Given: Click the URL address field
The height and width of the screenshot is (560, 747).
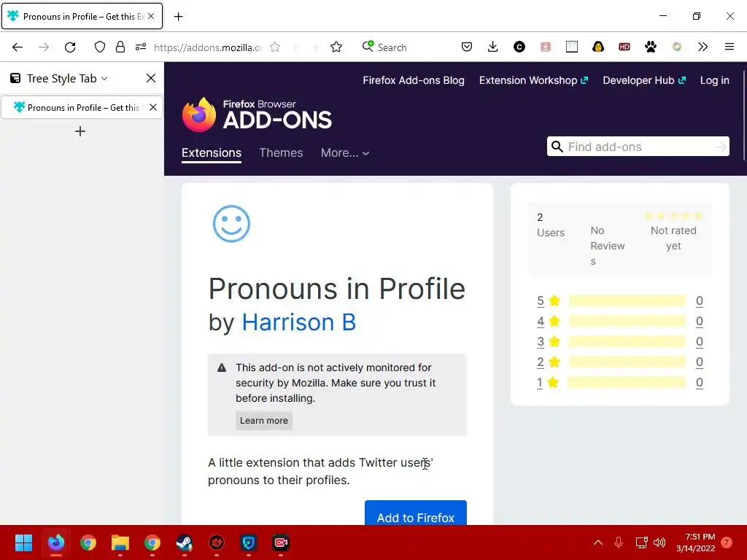Looking at the screenshot, I should 208,47.
